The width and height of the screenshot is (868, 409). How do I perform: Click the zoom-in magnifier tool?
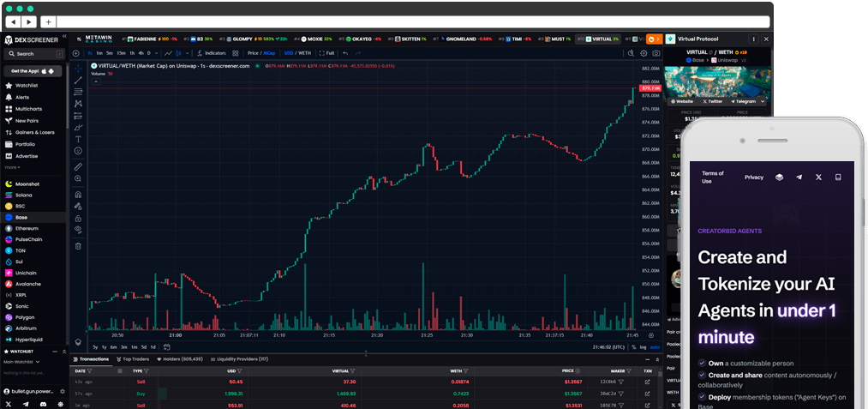coord(78,178)
